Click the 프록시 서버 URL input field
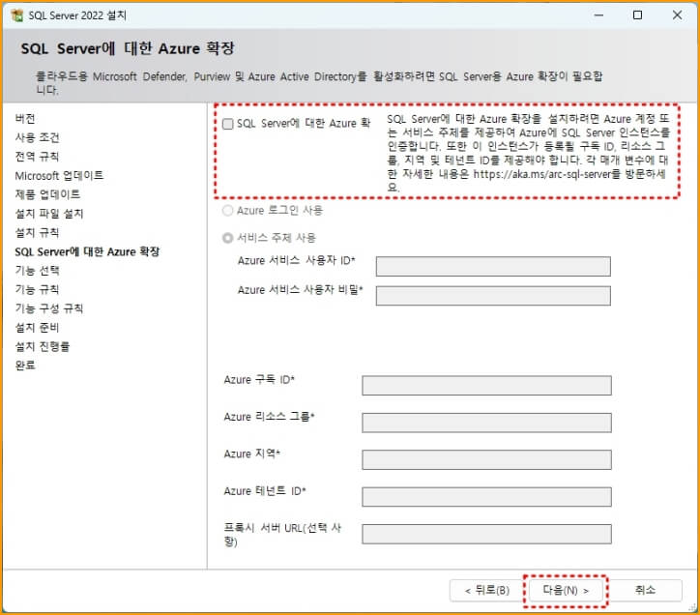 click(x=486, y=534)
